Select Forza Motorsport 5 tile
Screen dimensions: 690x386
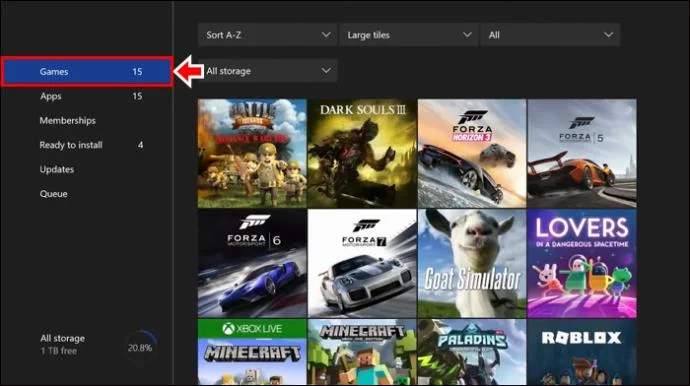582,153
